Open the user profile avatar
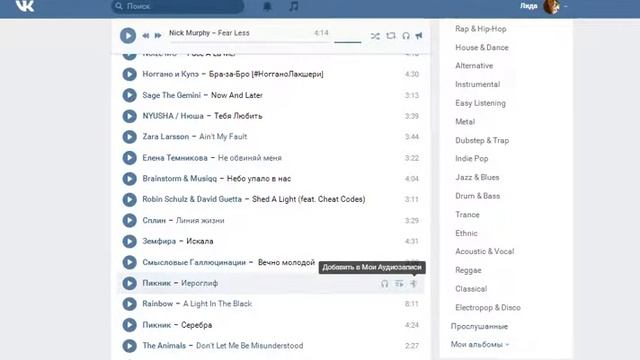The image size is (640, 360). (x=551, y=6)
